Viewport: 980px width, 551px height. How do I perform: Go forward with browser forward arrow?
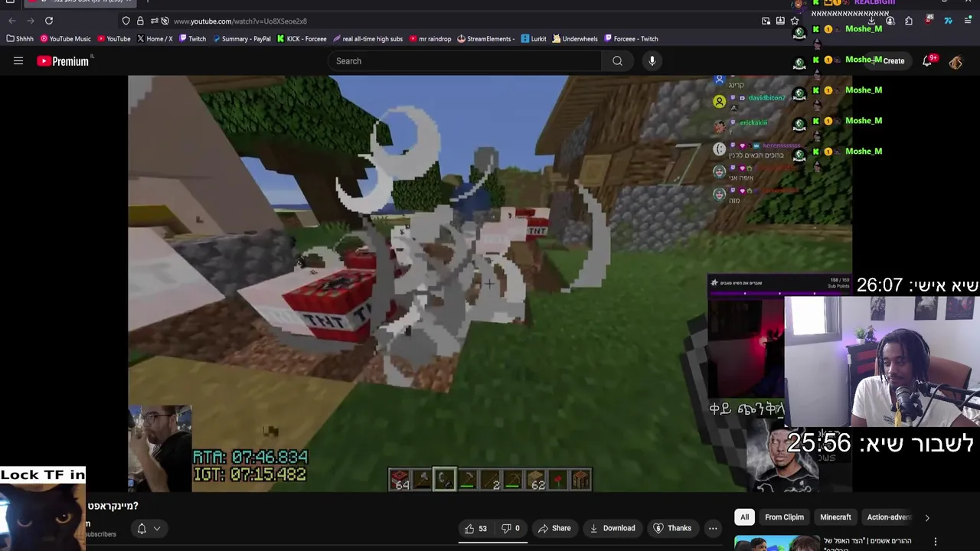point(31,21)
